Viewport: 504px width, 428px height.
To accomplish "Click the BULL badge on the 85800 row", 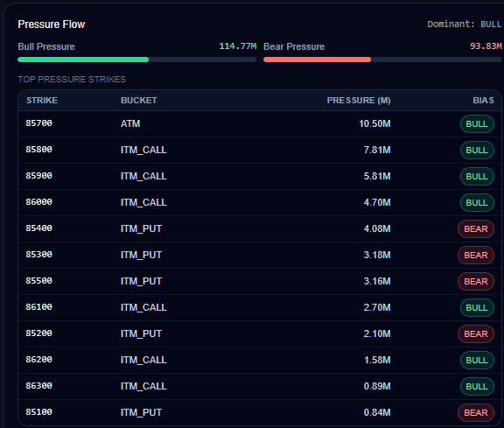I will (x=477, y=151).
